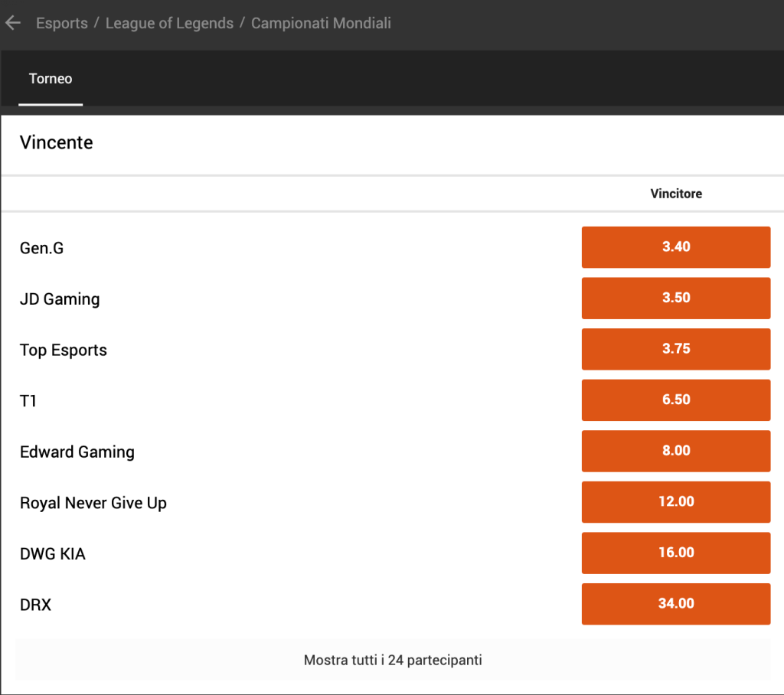Choose T1 odds 6.50
Viewport: 784px width, 695px height.
click(676, 400)
